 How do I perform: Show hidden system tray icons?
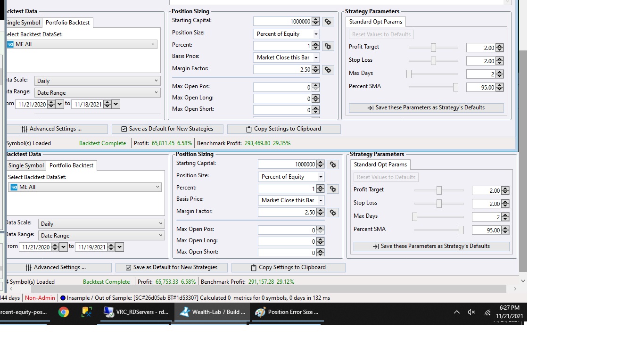click(456, 312)
